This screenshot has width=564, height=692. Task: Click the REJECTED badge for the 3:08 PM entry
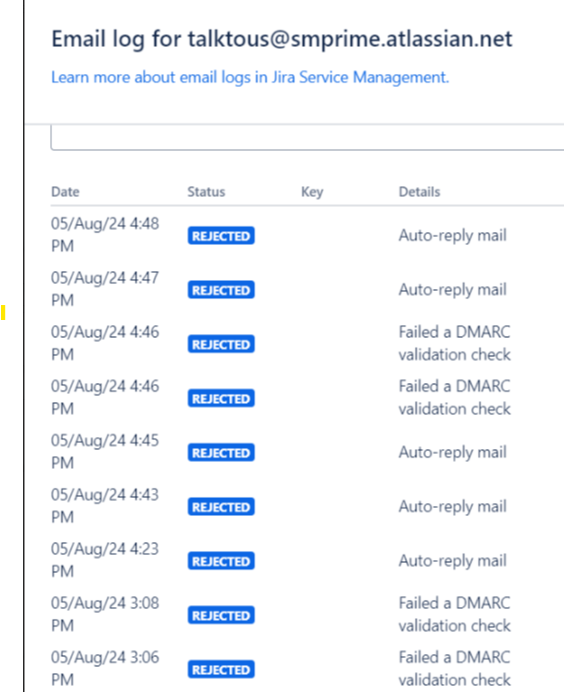(x=221, y=615)
